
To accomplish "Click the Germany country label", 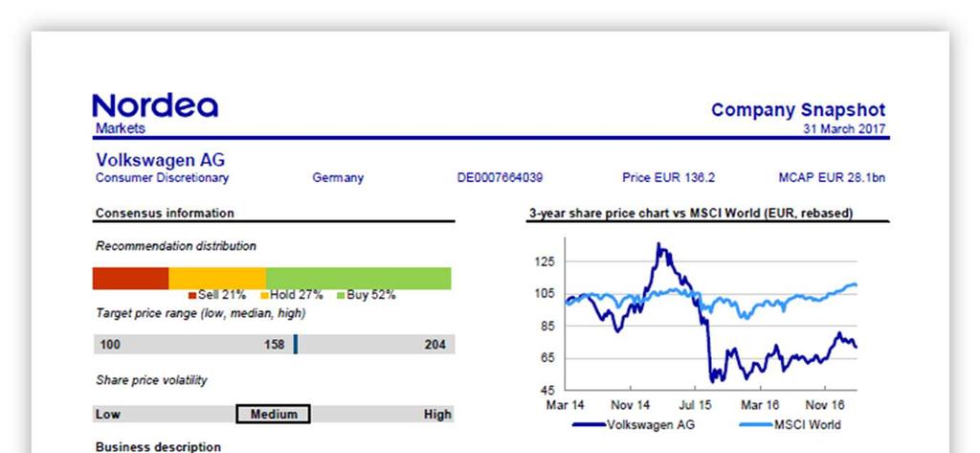I will click(338, 178).
